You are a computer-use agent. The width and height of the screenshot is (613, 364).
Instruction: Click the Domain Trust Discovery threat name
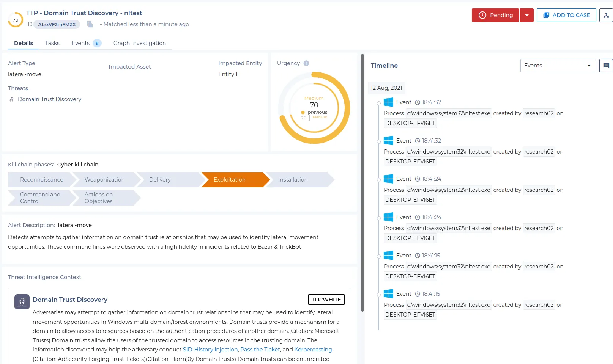point(50,99)
